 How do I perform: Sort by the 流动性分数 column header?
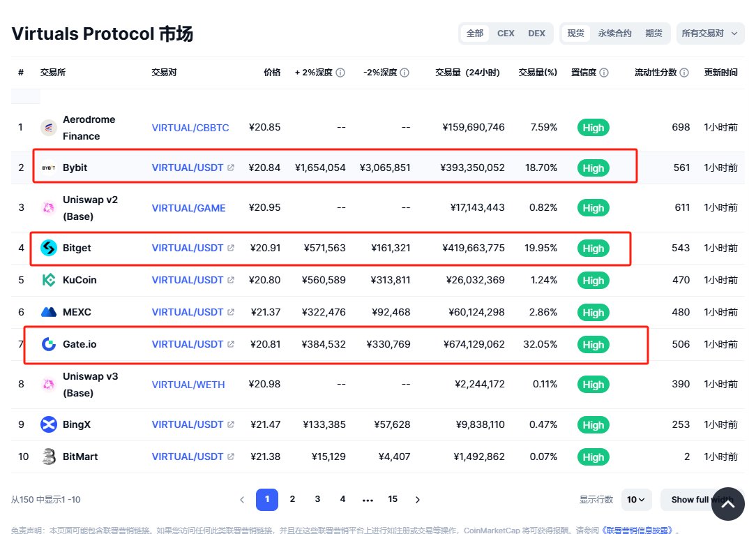click(656, 73)
